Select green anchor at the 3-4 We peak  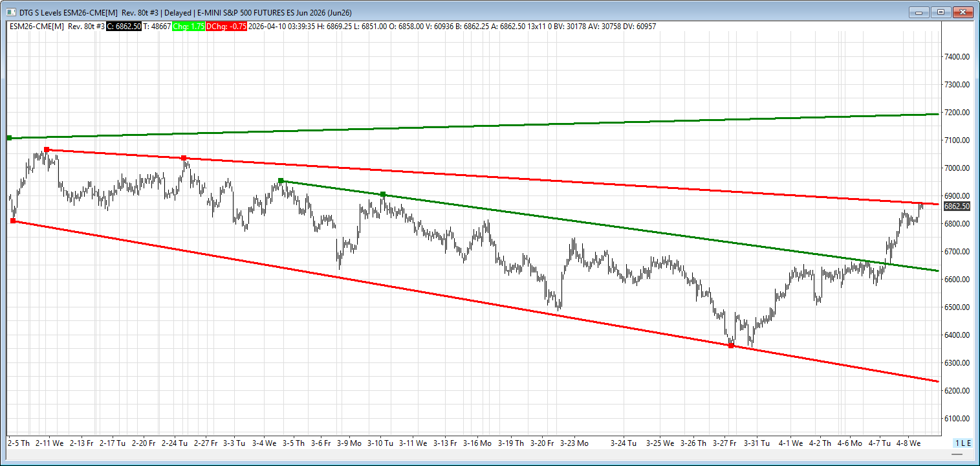pyautogui.click(x=281, y=181)
